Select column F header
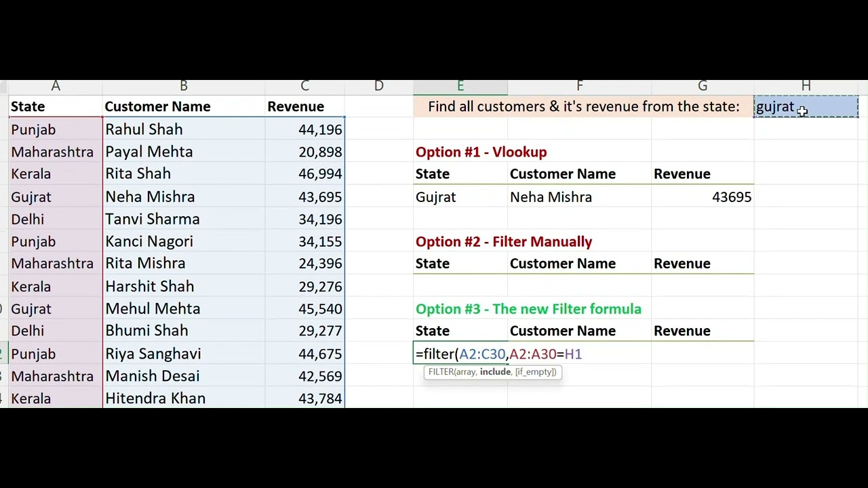 click(x=579, y=87)
